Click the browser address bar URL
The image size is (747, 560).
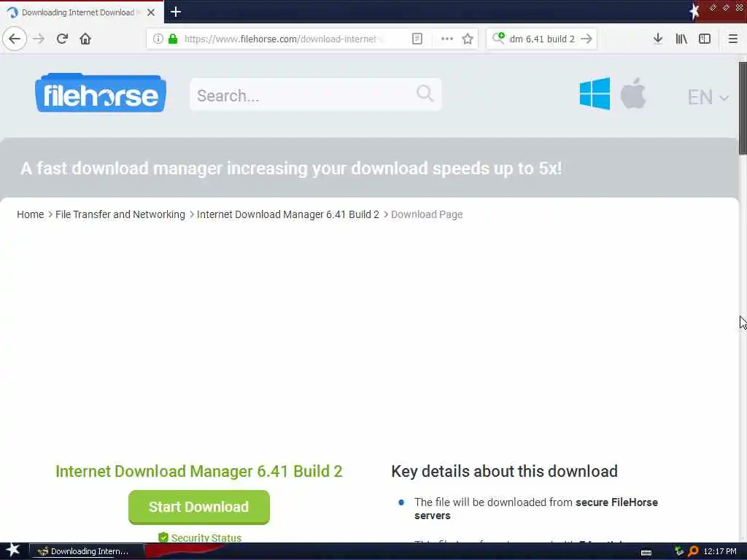click(x=284, y=39)
